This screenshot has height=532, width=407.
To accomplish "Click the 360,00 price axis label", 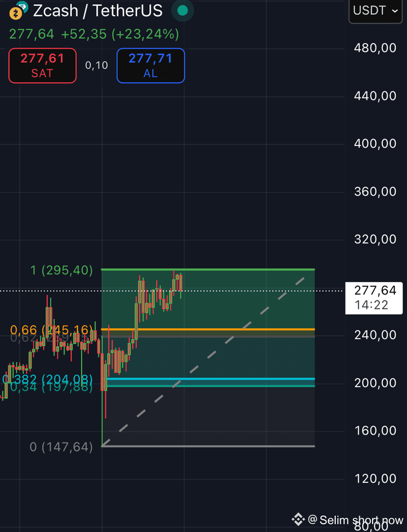I will point(375,192).
